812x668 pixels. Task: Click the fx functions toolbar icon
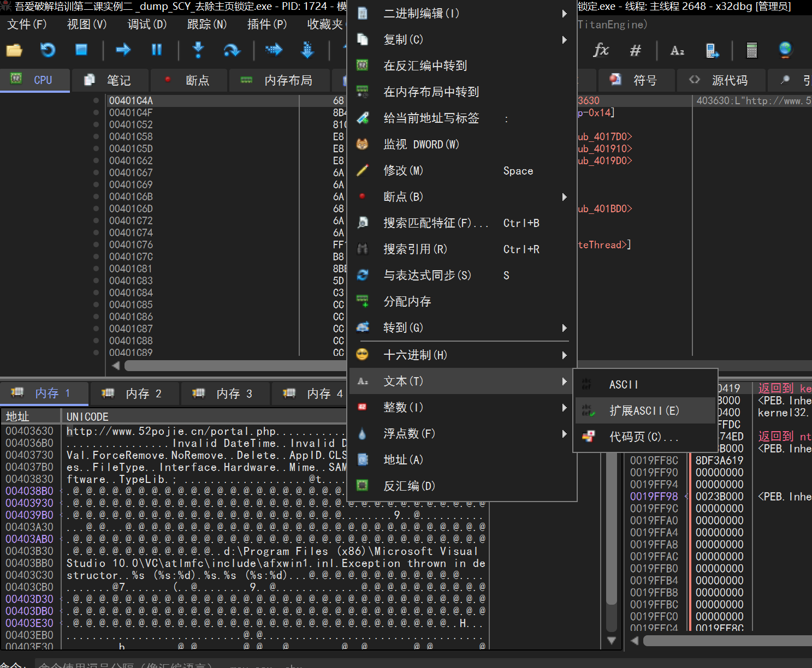point(601,50)
